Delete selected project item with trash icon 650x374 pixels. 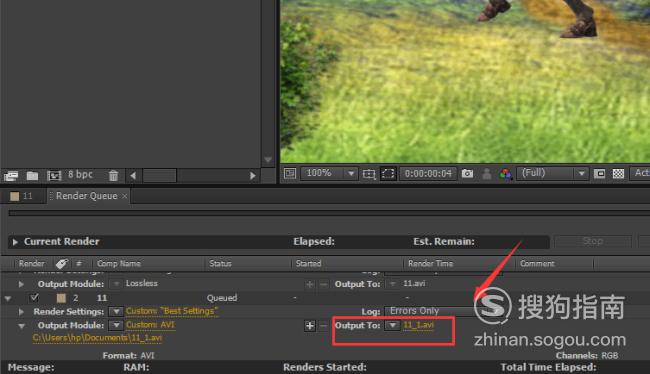click(113, 176)
